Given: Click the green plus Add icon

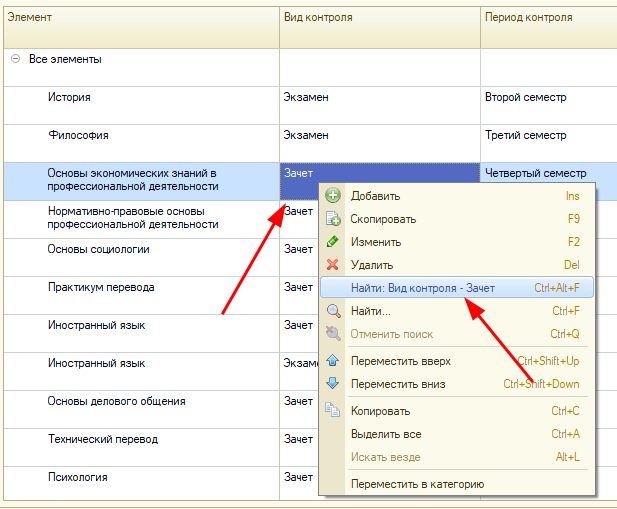Looking at the screenshot, I should coord(333,196).
